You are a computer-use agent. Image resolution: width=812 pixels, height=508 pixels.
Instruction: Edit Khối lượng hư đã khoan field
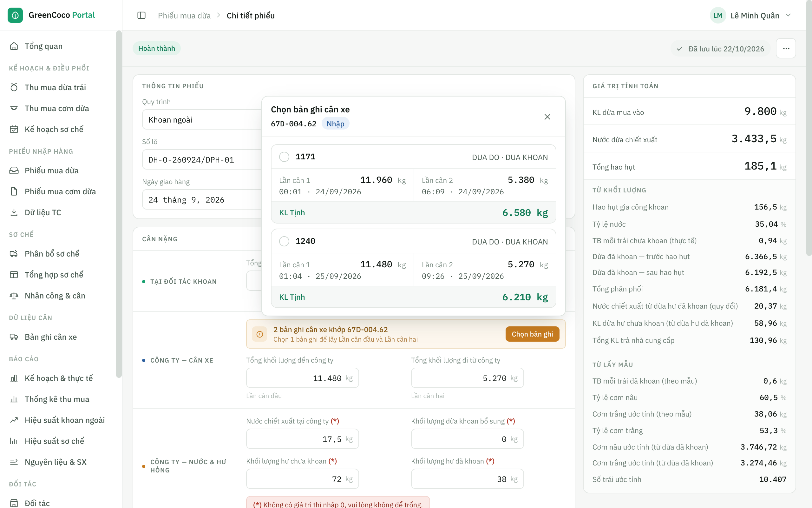[x=467, y=479]
